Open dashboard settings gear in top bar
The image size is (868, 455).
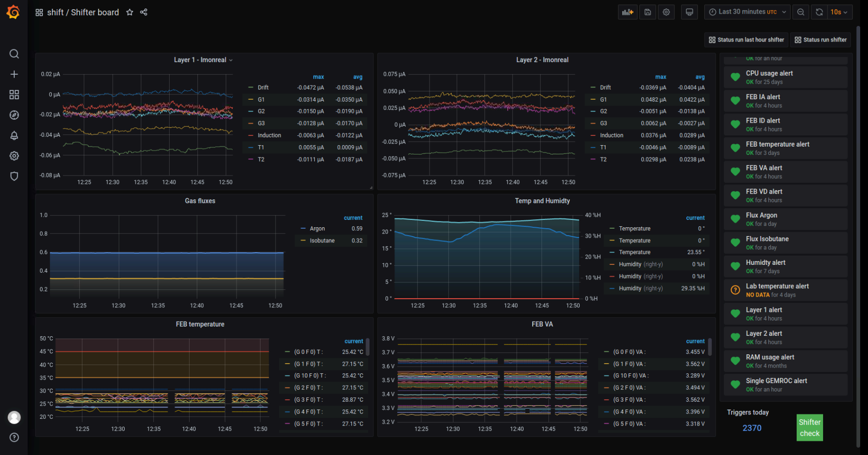coord(666,12)
